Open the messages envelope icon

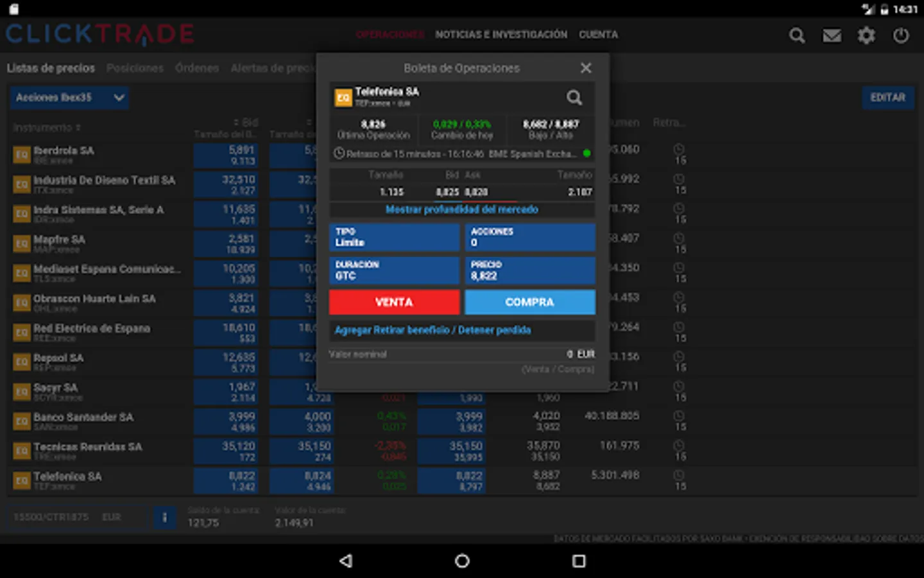[832, 35]
